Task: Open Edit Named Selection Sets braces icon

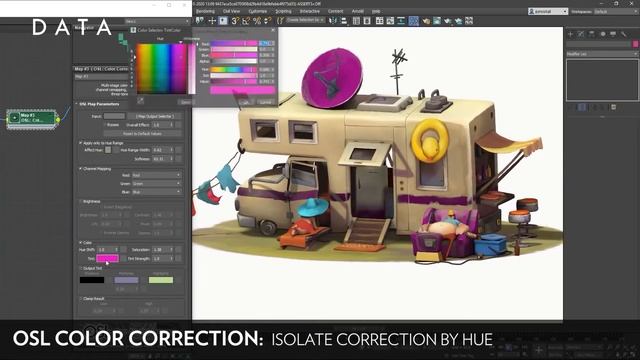Action: (280, 20)
